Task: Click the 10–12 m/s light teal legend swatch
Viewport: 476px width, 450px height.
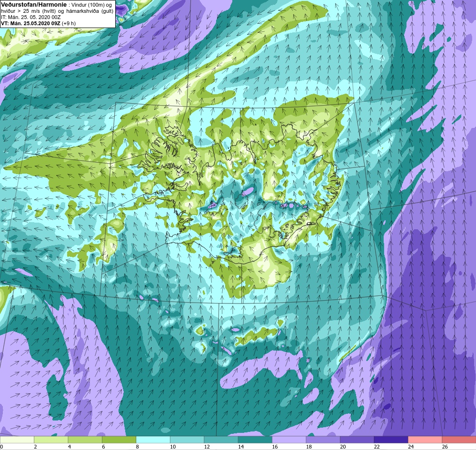Action: (x=187, y=440)
